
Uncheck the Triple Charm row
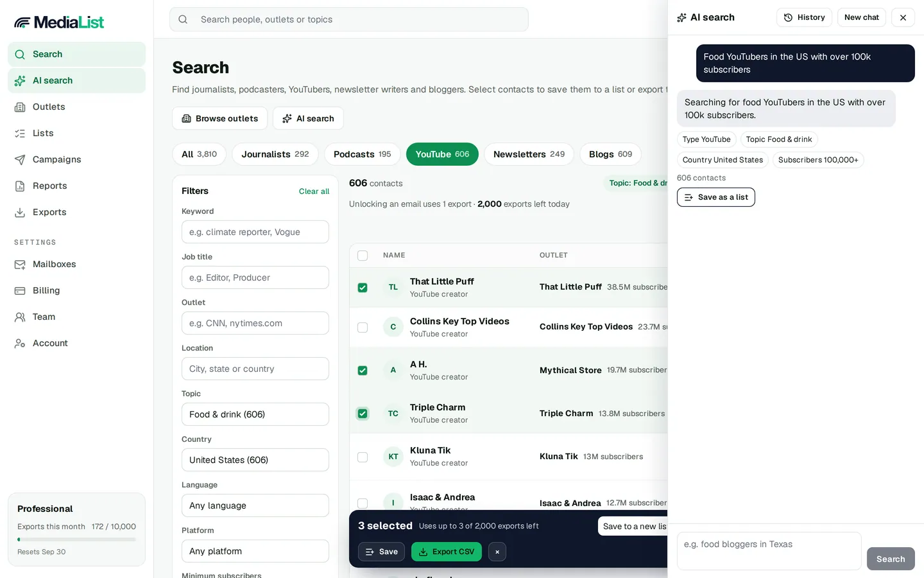pyautogui.click(x=363, y=414)
